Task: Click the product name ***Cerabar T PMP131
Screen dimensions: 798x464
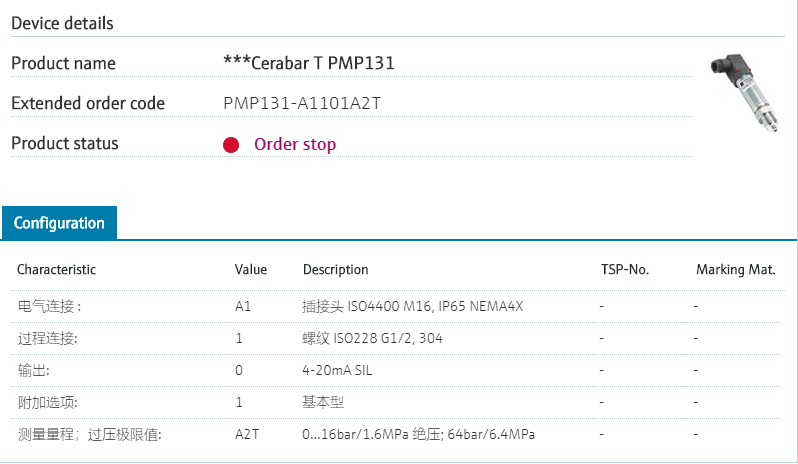Action: 309,63
